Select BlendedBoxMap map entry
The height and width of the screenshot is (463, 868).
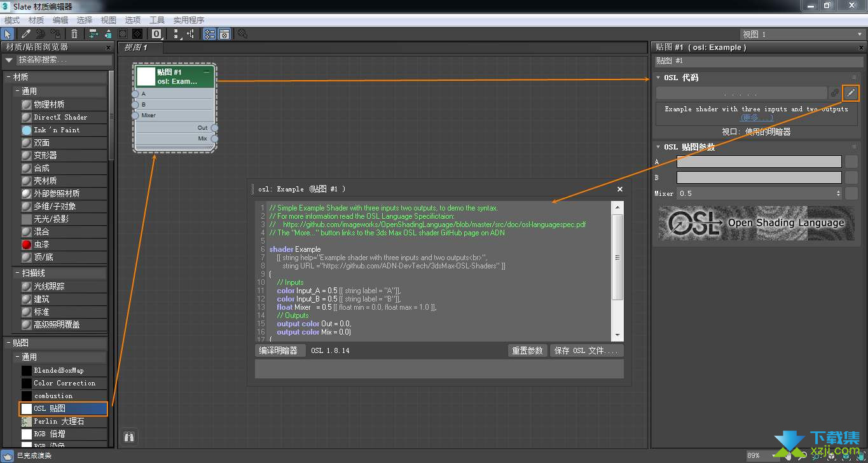pos(63,370)
